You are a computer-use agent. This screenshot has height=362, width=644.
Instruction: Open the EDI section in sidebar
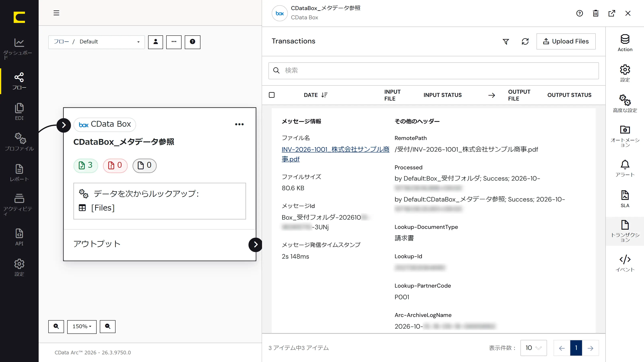coord(19,112)
